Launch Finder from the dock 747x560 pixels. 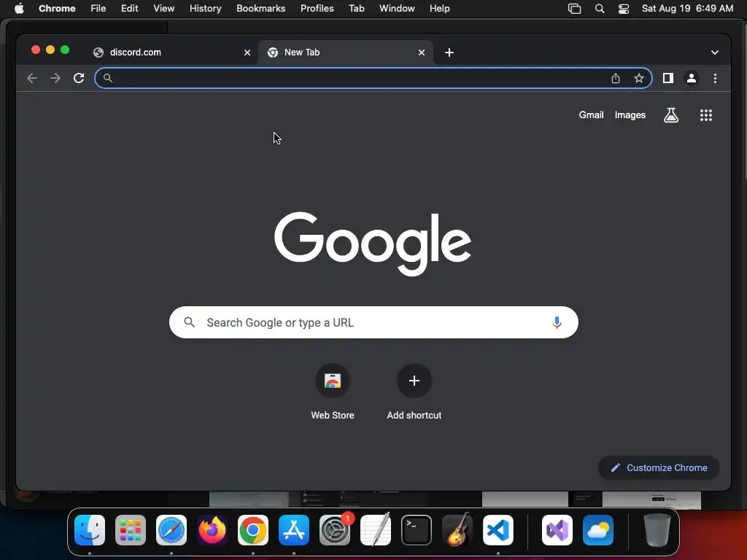coord(90,530)
